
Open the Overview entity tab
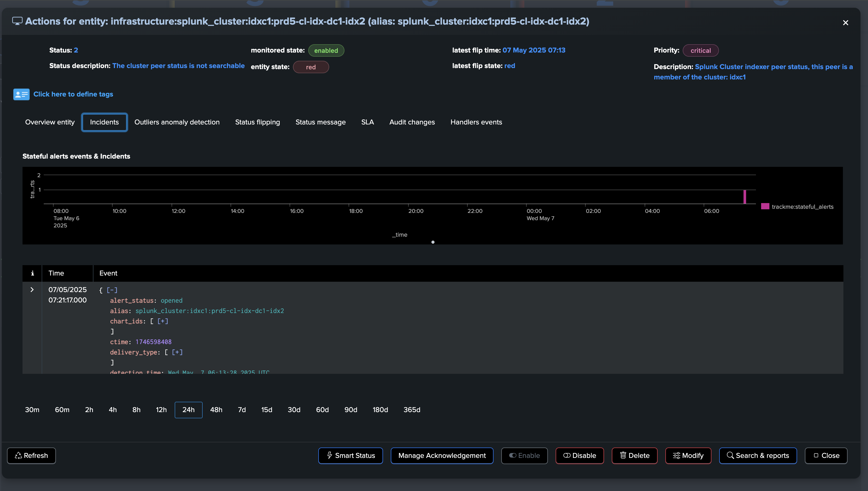50,122
